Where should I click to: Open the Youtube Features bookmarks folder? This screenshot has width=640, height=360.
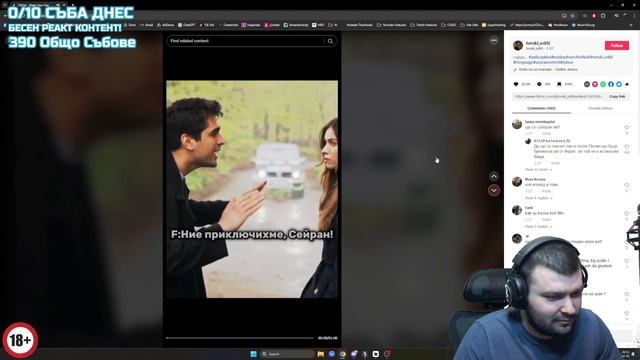click(391, 25)
